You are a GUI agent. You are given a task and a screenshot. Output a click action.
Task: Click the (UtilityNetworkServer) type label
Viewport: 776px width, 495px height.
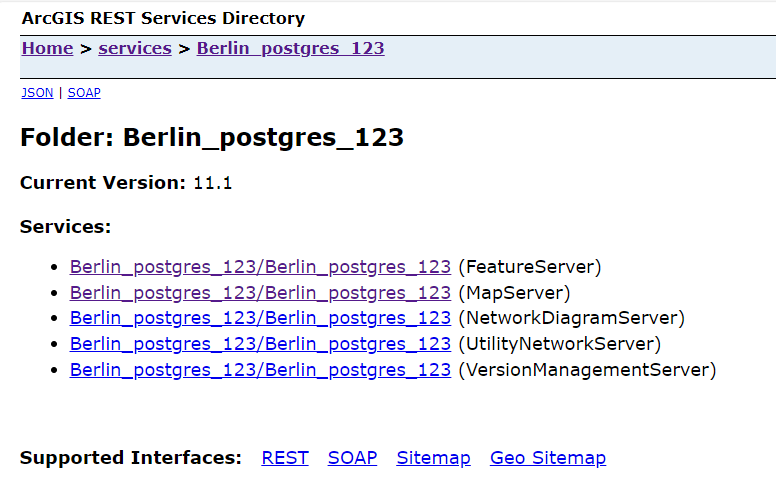coord(560,344)
